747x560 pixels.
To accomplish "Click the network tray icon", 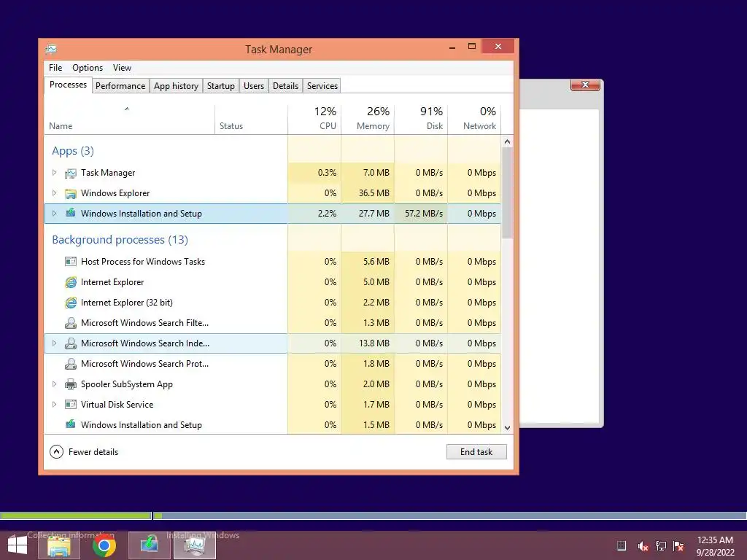I will pyautogui.click(x=661, y=546).
